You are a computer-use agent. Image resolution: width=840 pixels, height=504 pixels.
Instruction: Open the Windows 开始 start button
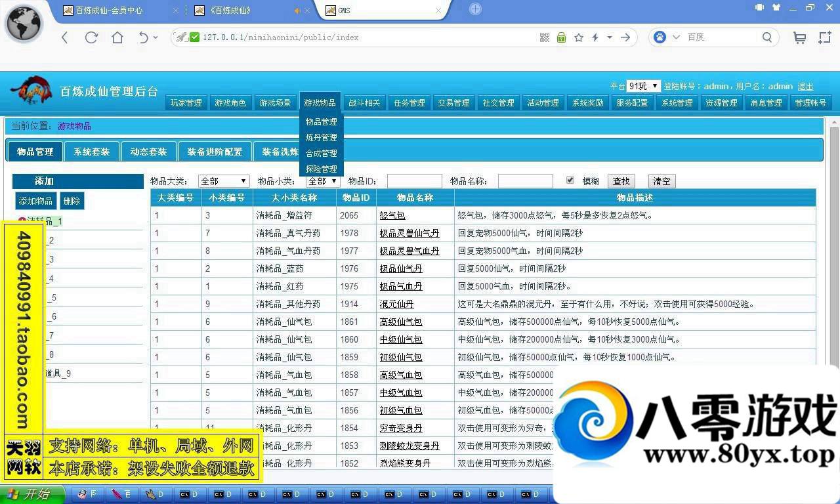pyautogui.click(x=33, y=495)
